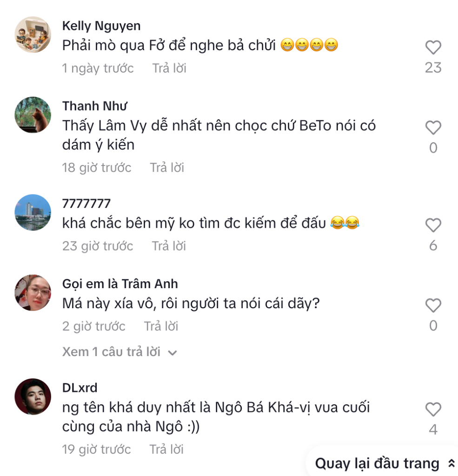Viewport: 458px width, 476px height.
Task: Reply to Kelly Nguyen via 'Trả lời'
Action: coord(166,68)
